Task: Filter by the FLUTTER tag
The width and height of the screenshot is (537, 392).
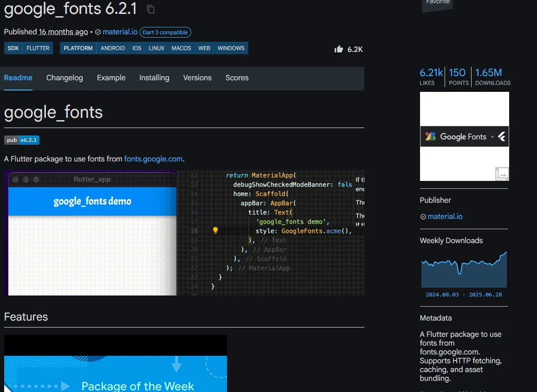Action: 38,48
